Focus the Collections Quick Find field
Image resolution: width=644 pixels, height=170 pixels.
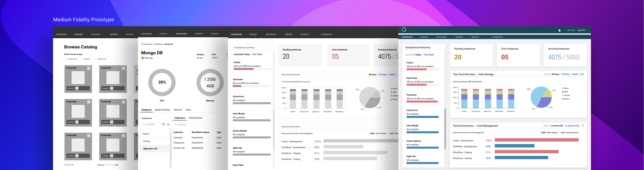tap(188, 125)
